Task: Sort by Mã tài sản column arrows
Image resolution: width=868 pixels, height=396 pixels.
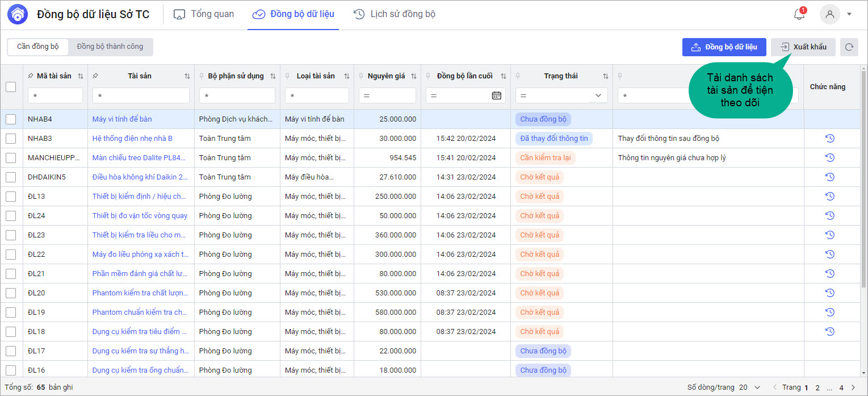Action: click(x=80, y=76)
